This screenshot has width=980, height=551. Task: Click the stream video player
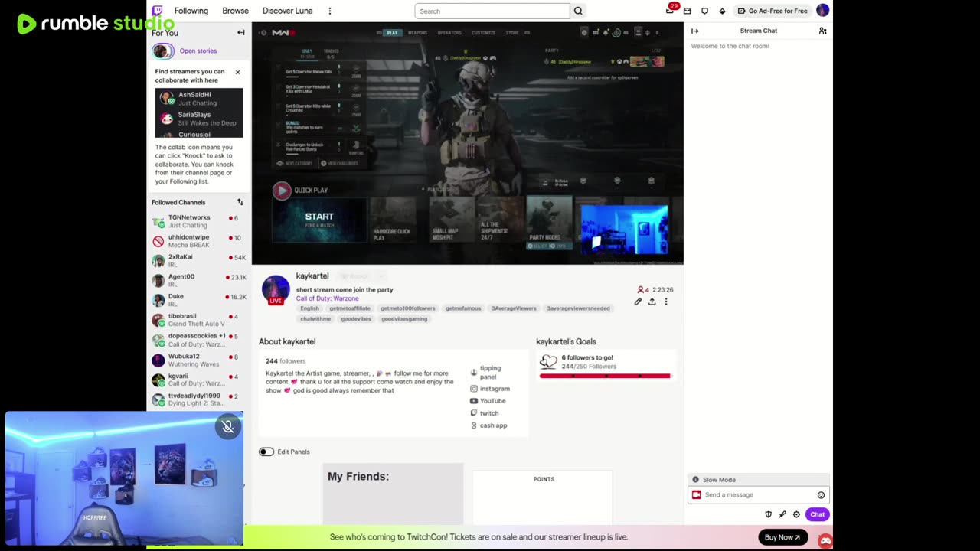click(467, 143)
